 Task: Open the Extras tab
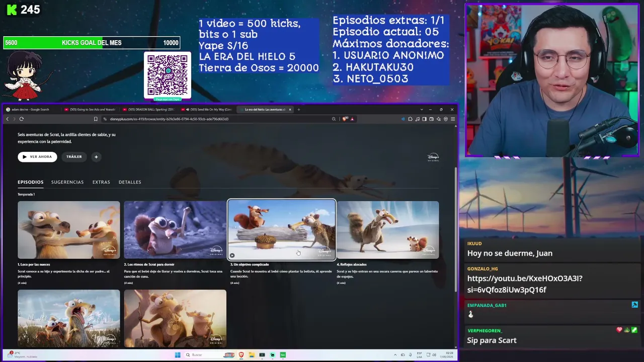pyautogui.click(x=101, y=182)
